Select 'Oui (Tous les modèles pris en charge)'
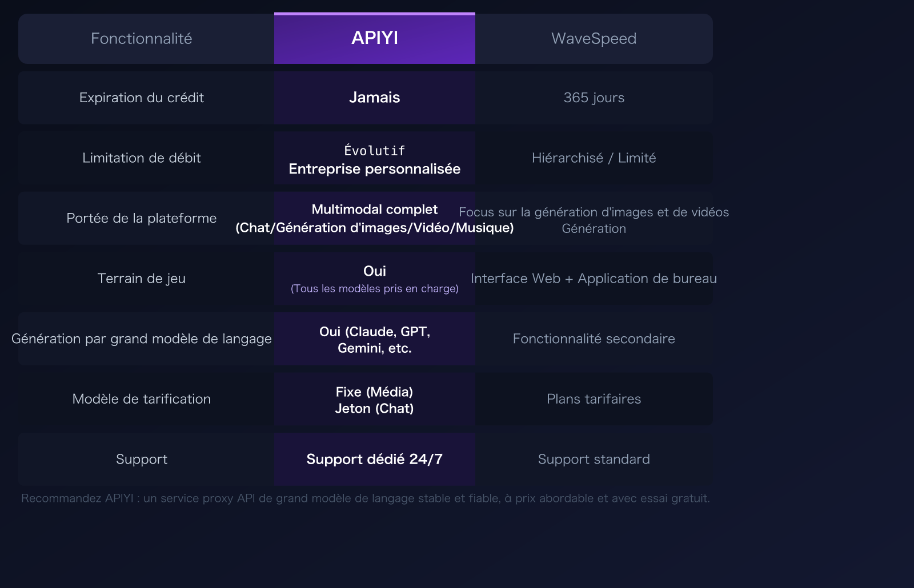This screenshot has width=914, height=588. coord(374,279)
